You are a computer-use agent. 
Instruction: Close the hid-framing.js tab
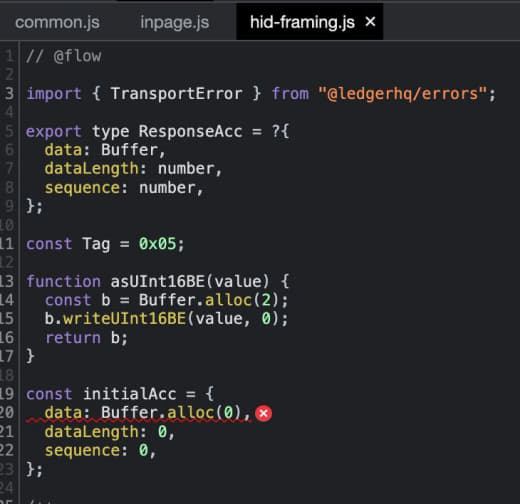pos(370,22)
